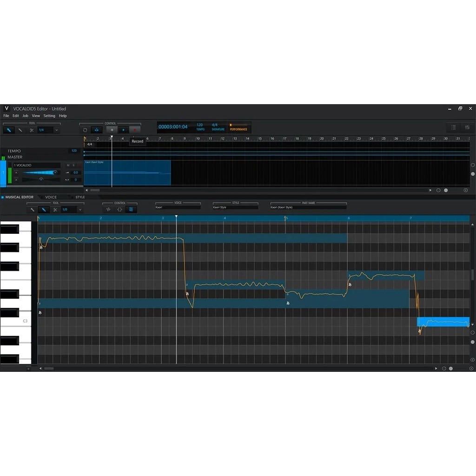Arm record on the VOCALOID track
The height and width of the screenshot is (476, 476).
[79, 165]
